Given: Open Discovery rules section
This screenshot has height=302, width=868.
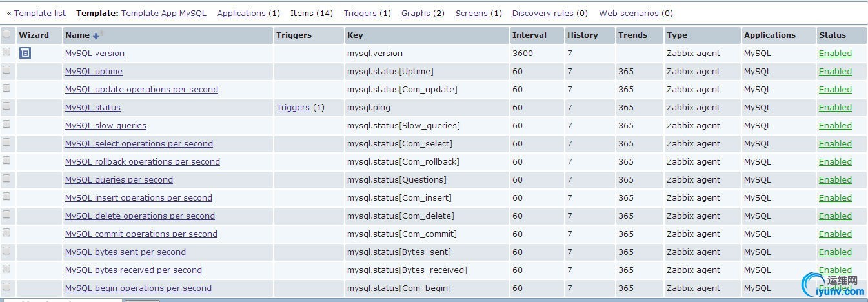Looking at the screenshot, I should click(543, 13).
